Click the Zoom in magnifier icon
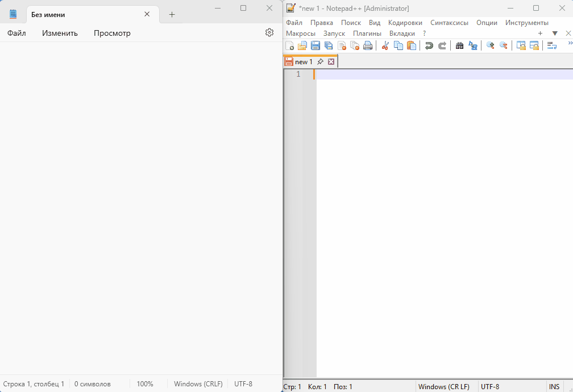Viewport: 573px width, 392px height. [490, 46]
